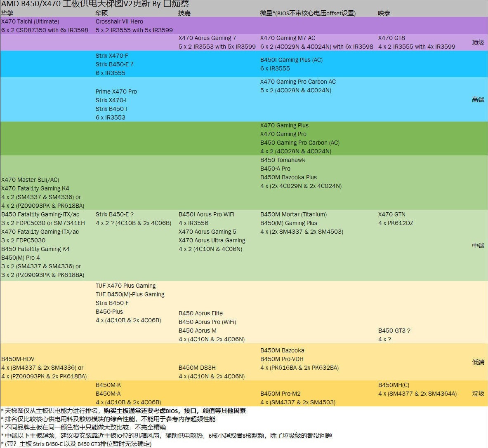The width and height of the screenshot is (488, 448).
Task: Click the 'B450I Gaming Plus (AC)' entry
Action: (x=291, y=60)
